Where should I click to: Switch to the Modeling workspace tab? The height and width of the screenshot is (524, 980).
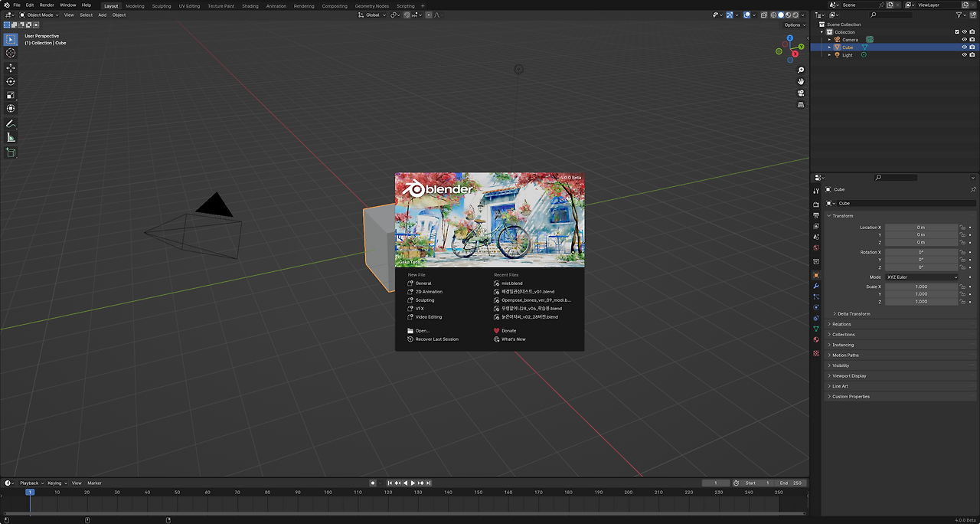point(135,5)
